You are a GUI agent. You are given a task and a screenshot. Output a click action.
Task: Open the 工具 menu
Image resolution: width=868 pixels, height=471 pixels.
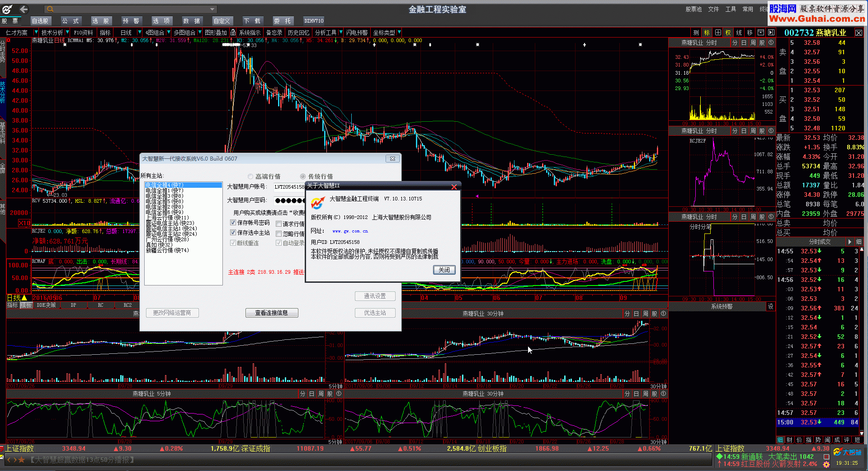click(x=731, y=9)
